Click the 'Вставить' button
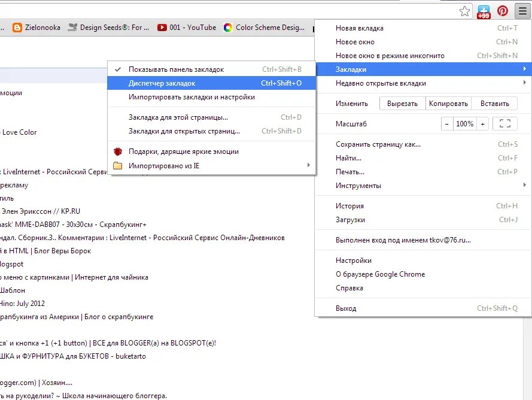Image resolution: width=532 pixels, height=400 pixels. (x=495, y=104)
